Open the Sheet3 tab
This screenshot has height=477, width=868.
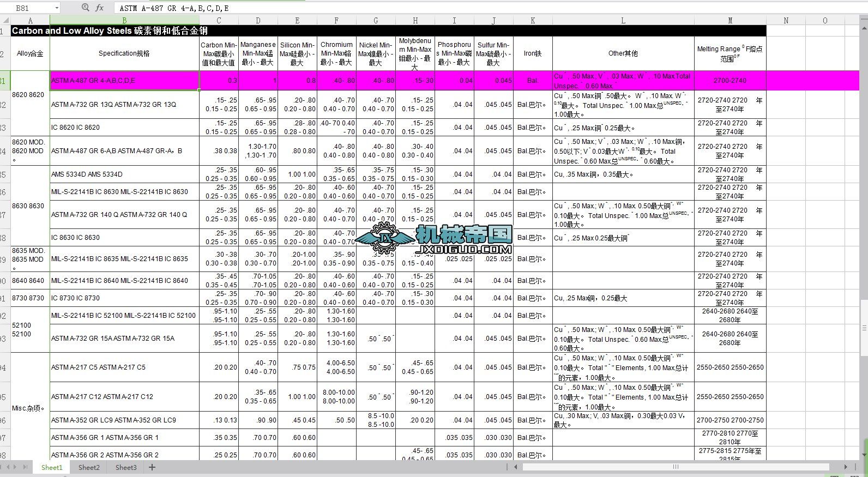click(x=126, y=467)
